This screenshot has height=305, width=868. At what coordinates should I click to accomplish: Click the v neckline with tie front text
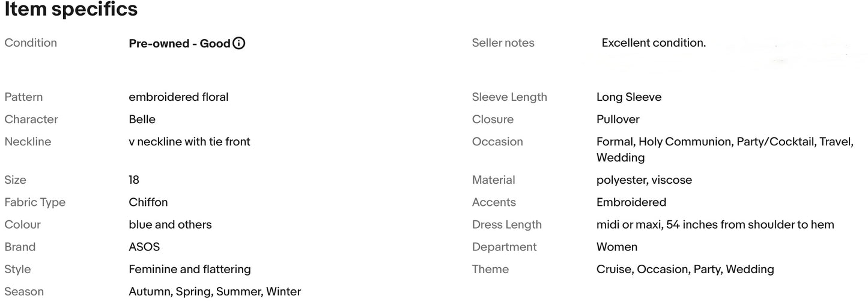(x=189, y=142)
